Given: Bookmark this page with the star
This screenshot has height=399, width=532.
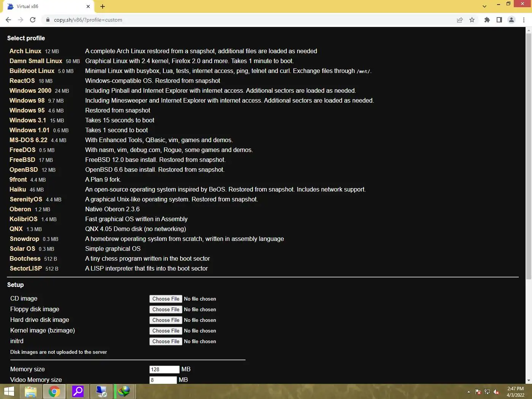Looking at the screenshot, I should click(472, 20).
